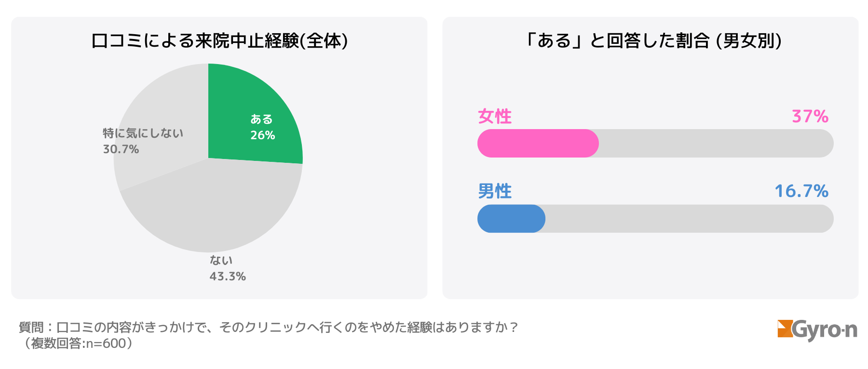Screen dimensions: 868x369
Task: Click the 16.7% value text
Action: (801, 191)
